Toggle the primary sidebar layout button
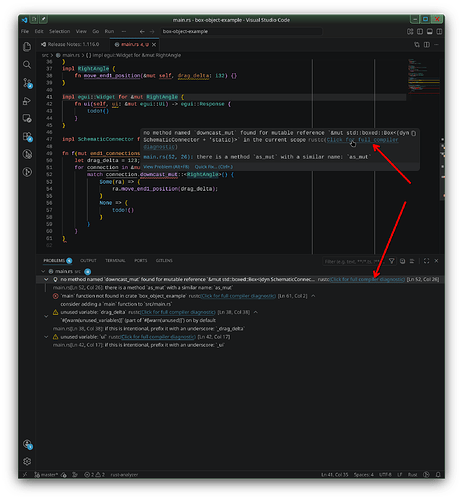The width and height of the screenshot is (462, 500). coord(420,31)
